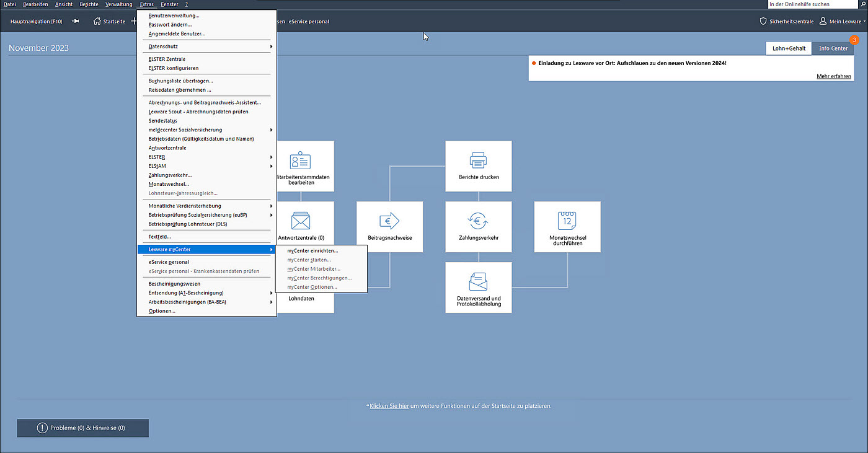This screenshot has height=453, width=868.
Task: Click the Onlinehilfe search field
Action: tap(812, 4)
